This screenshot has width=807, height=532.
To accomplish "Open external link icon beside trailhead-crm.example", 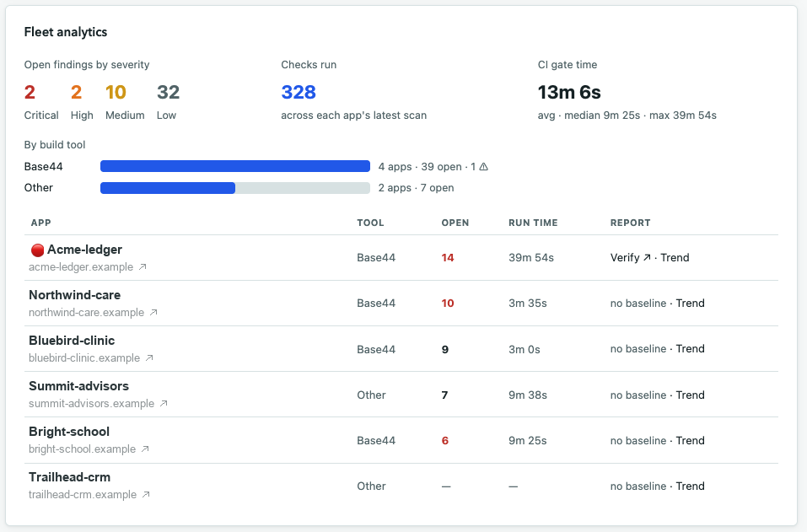I will pos(146,494).
